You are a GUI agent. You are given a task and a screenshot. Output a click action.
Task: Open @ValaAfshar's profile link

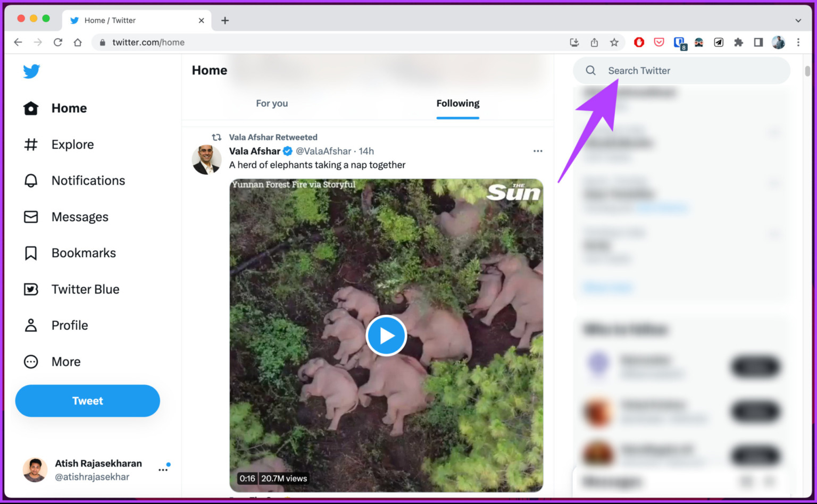click(324, 151)
